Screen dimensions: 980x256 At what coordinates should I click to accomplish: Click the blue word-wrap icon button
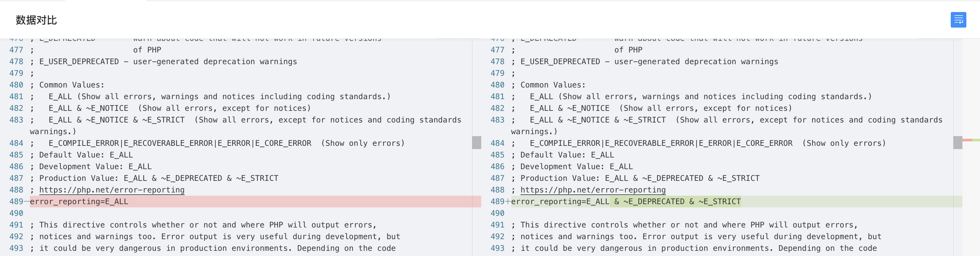958,20
